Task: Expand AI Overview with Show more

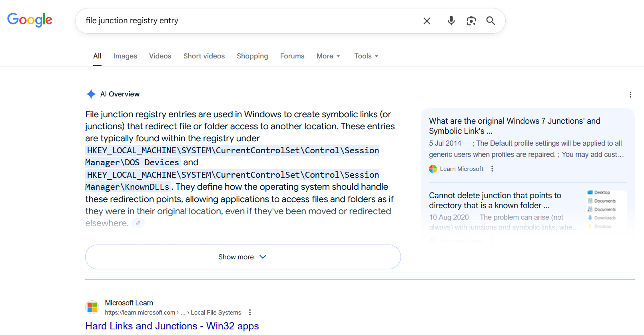Action: click(x=243, y=257)
